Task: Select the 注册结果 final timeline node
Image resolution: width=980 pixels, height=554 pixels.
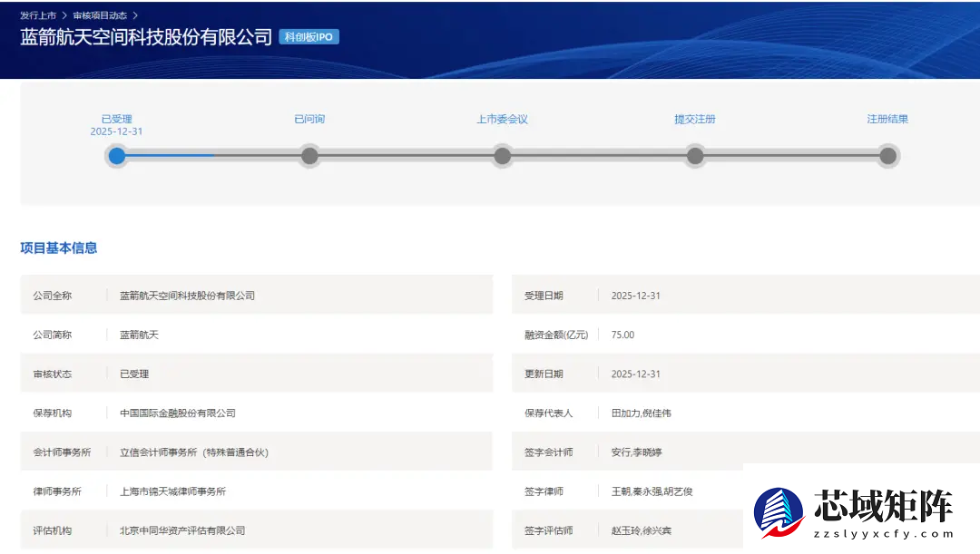Action: point(887,156)
